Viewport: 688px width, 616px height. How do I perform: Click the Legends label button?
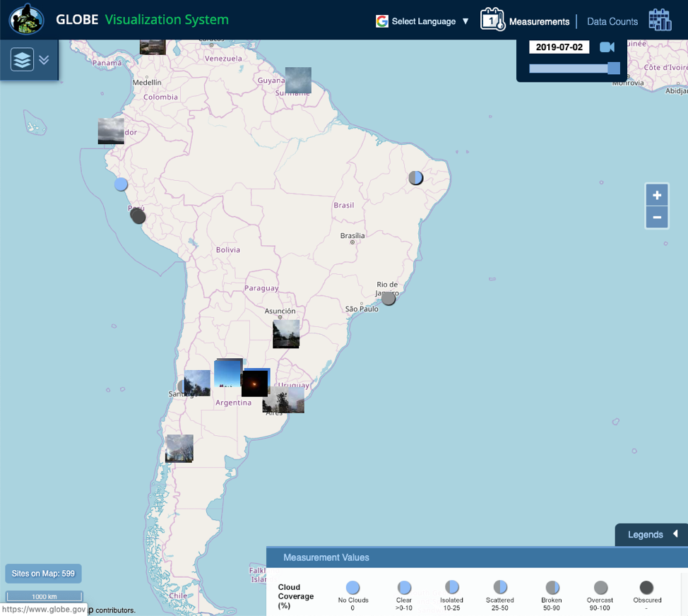pos(645,534)
